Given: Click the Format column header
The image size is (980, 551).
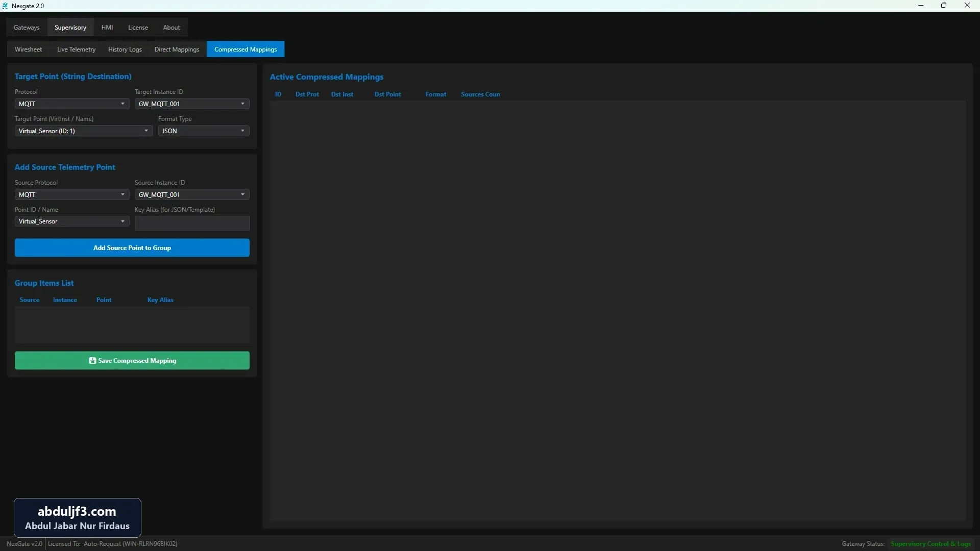Looking at the screenshot, I should click(436, 94).
